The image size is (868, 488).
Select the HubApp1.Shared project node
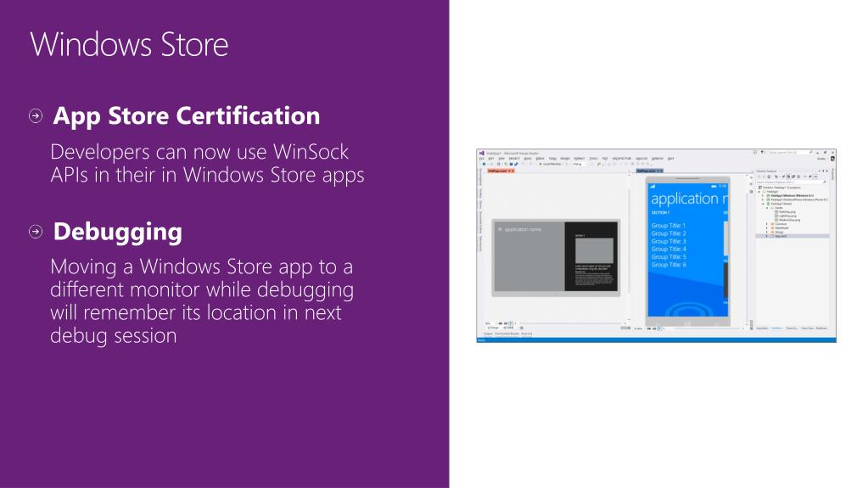pos(780,204)
